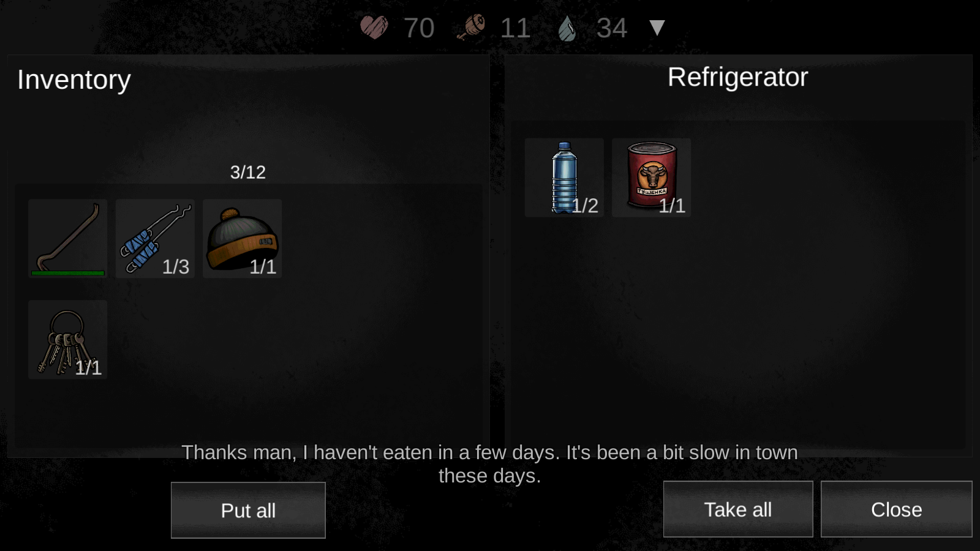This screenshot has height=551, width=980.
Task: Take the water bottle from the refrigerator
Action: (x=564, y=178)
